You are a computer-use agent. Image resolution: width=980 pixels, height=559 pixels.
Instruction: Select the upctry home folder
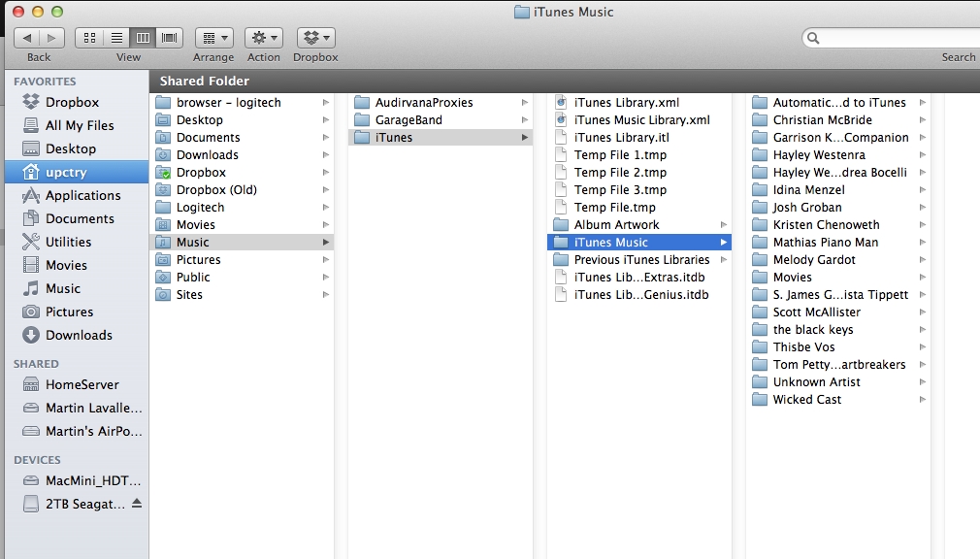77,172
